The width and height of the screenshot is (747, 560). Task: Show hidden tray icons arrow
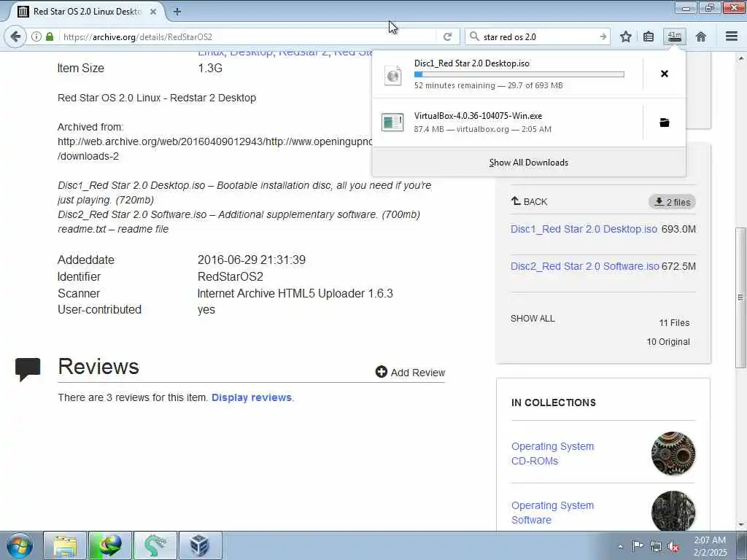620,546
